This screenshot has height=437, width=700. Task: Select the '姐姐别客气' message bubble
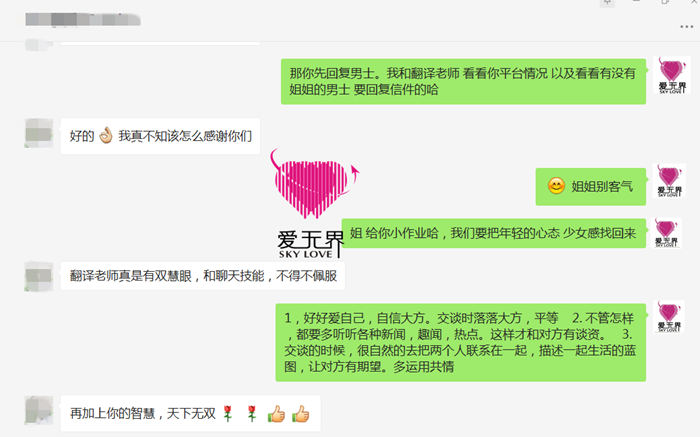tap(590, 187)
